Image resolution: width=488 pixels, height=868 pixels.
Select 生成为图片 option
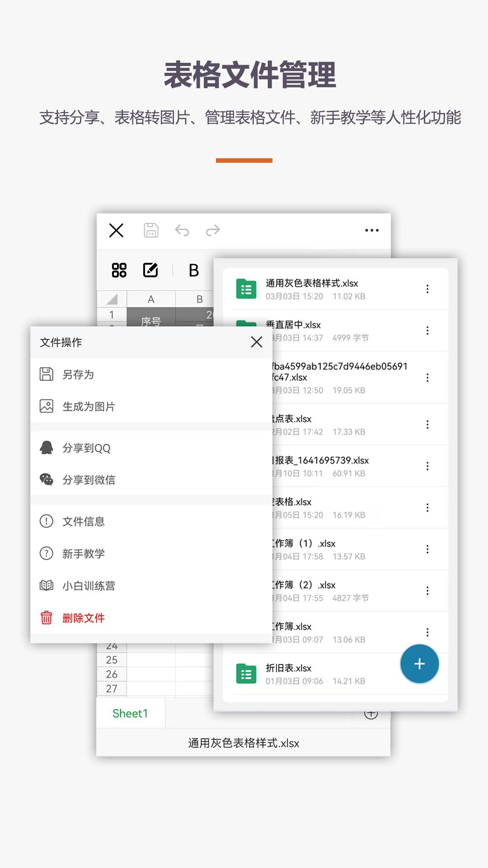[x=88, y=406]
